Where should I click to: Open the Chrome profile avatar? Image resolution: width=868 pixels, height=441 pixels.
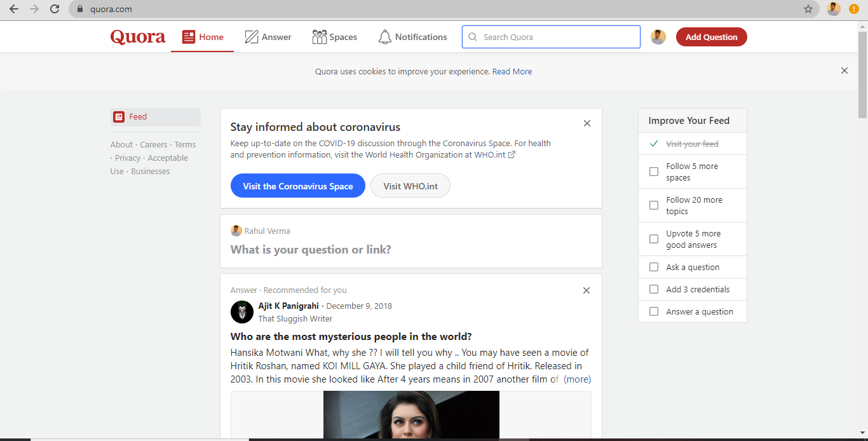[834, 9]
